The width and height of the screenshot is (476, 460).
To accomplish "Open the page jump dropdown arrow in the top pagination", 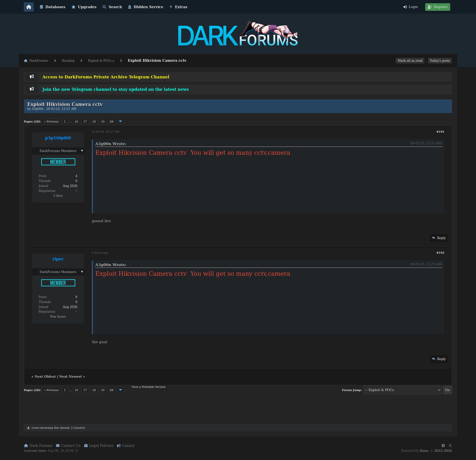I will point(120,121).
